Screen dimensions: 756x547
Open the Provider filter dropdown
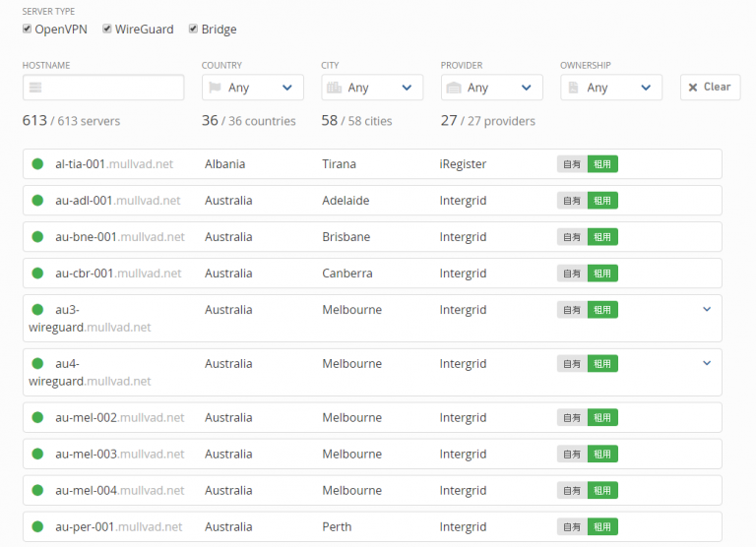[x=491, y=88]
